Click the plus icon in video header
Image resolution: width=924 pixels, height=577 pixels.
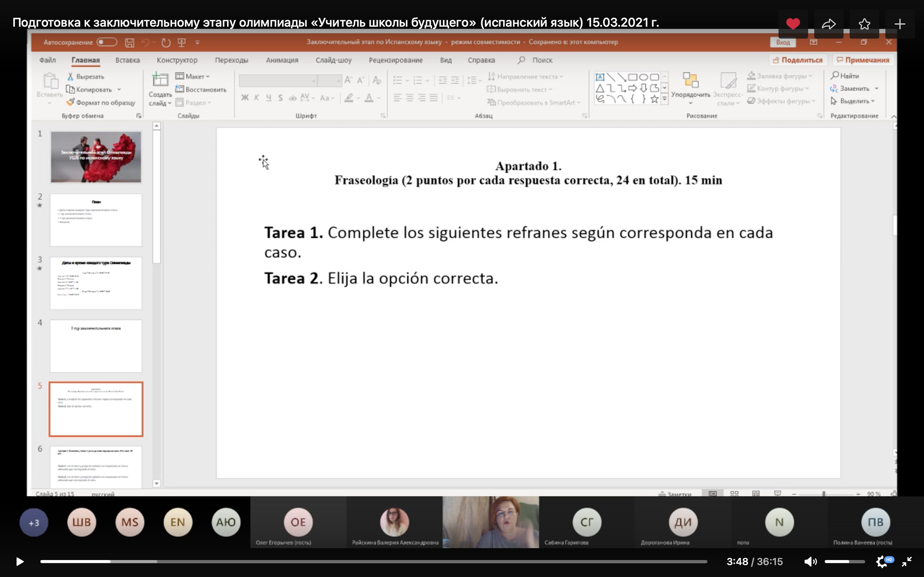click(x=899, y=24)
